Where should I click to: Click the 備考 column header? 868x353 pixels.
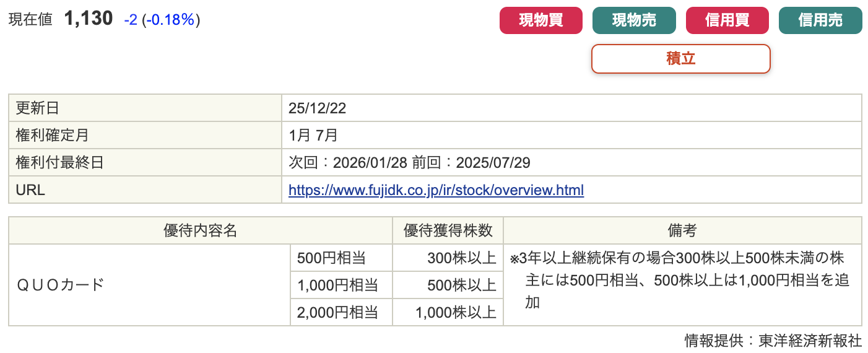[682, 230]
